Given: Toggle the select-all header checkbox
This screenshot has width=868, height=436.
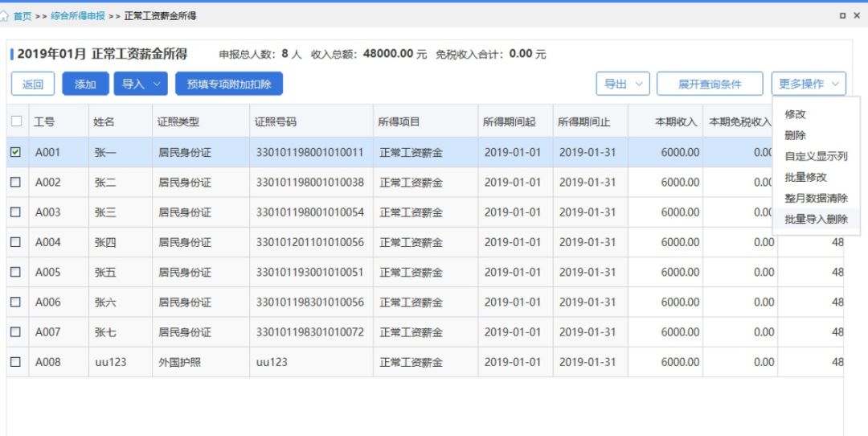Looking at the screenshot, I should pyautogui.click(x=17, y=121).
